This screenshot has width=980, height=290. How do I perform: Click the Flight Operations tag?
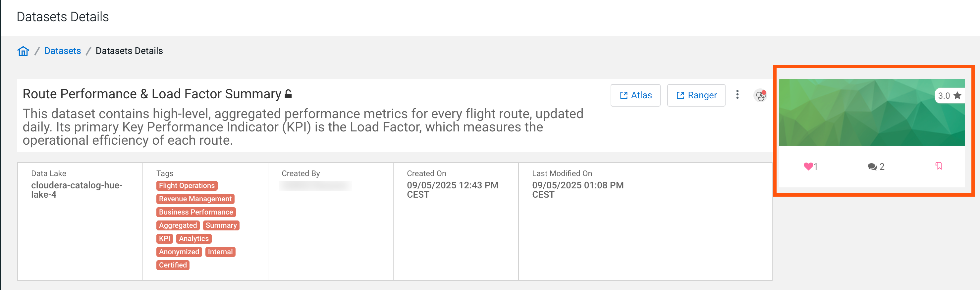(x=187, y=185)
